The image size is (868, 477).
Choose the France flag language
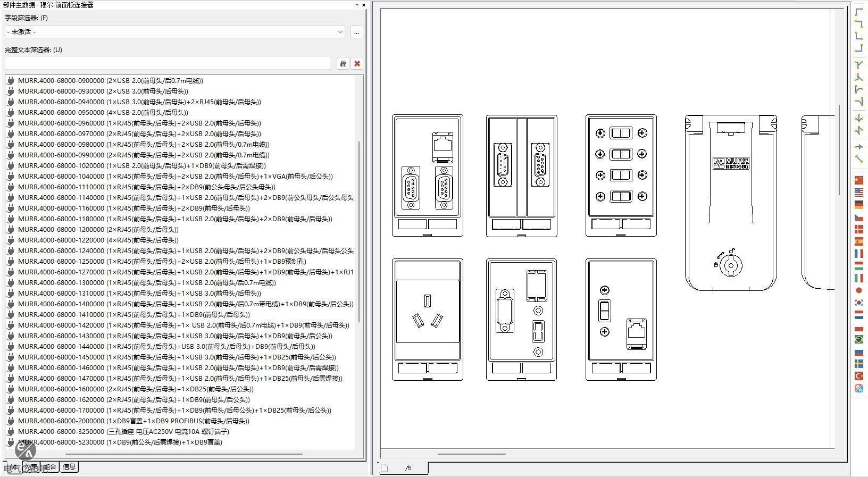click(x=858, y=254)
